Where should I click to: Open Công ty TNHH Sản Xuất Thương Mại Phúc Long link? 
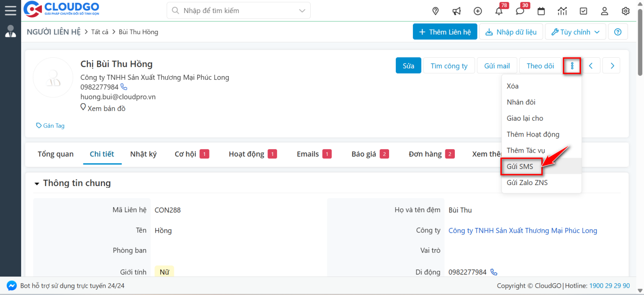522,230
